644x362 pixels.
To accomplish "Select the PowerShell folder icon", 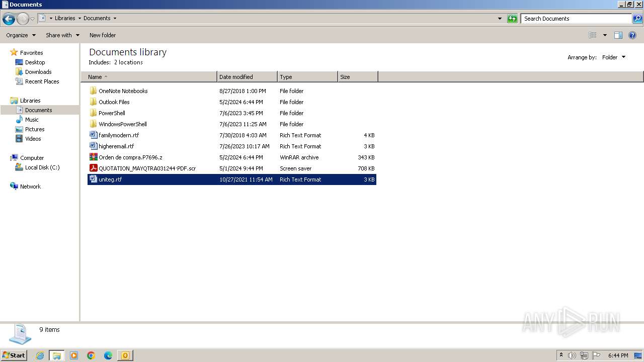I will click(93, 113).
